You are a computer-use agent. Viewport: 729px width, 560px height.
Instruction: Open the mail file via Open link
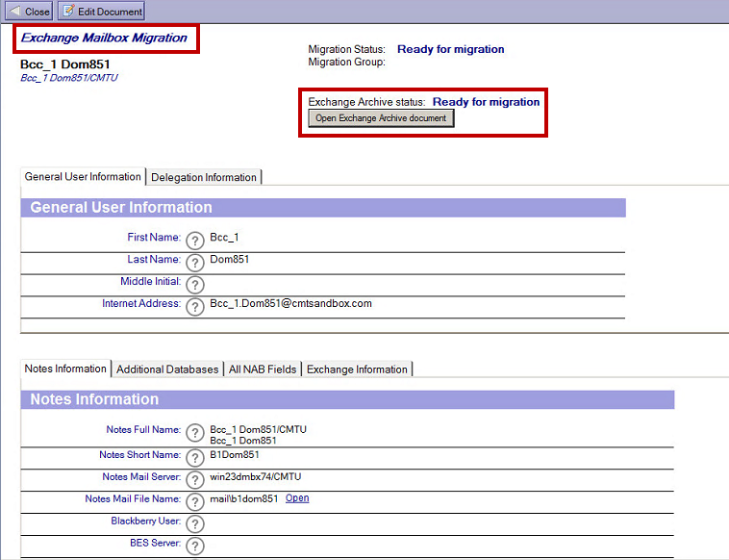click(x=297, y=498)
